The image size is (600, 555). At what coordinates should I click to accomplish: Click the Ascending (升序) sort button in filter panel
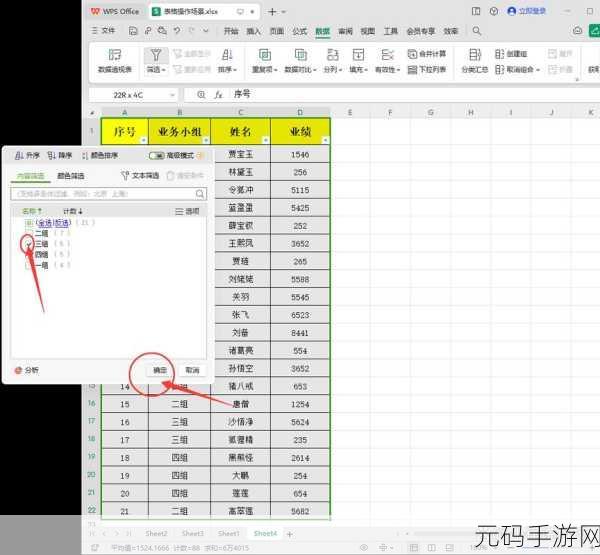[x=27, y=155]
